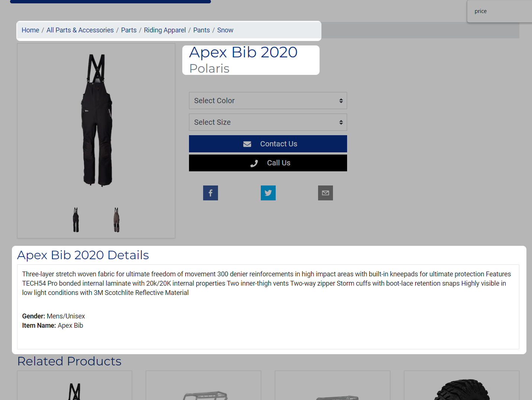Viewport: 532px width, 400px height.
Task: View the main Apex Bib product image
Action: coord(97,120)
